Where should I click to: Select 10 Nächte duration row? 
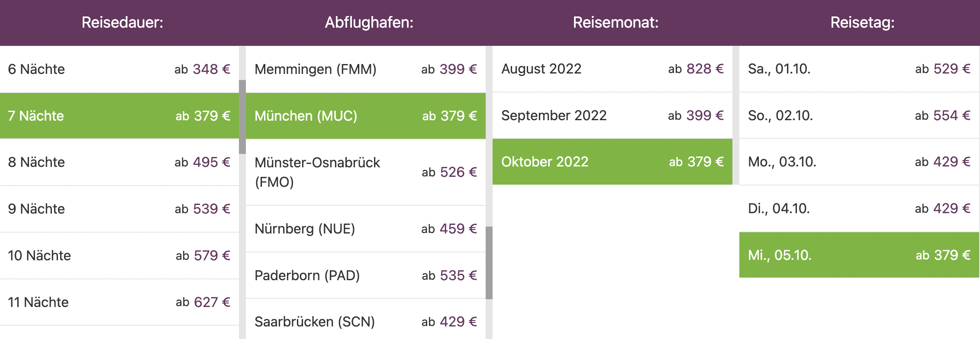point(119,256)
